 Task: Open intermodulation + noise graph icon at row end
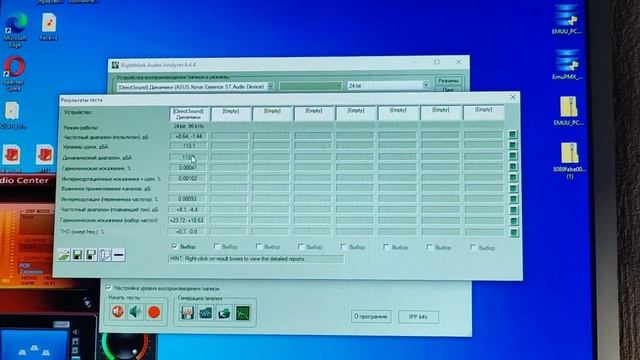point(513,177)
